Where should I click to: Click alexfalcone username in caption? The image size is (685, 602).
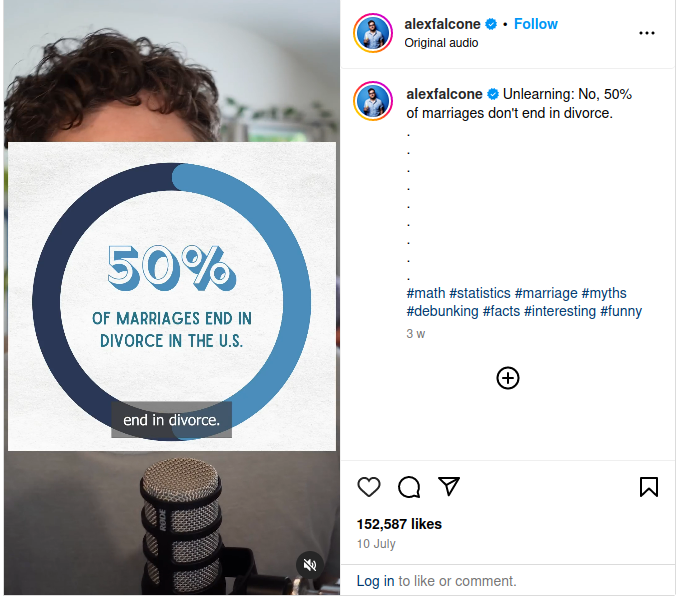point(444,94)
